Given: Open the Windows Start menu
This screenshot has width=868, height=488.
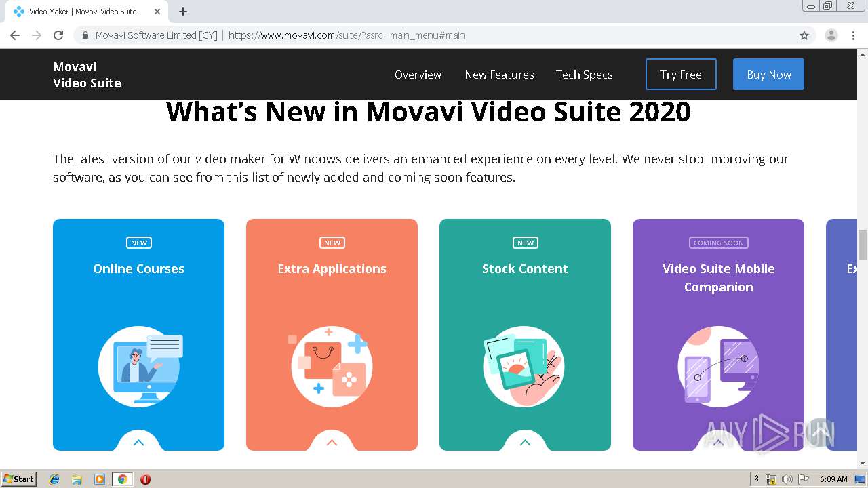Looking at the screenshot, I should click(x=19, y=479).
